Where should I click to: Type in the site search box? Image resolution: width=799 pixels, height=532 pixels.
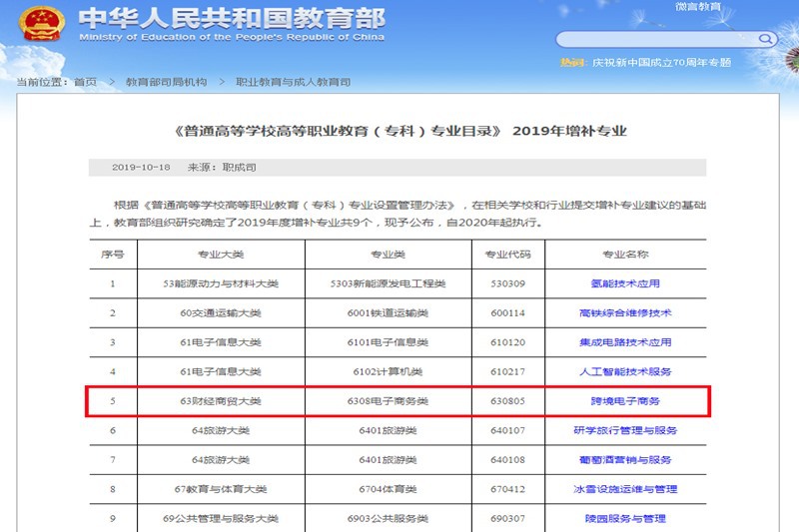point(654,40)
